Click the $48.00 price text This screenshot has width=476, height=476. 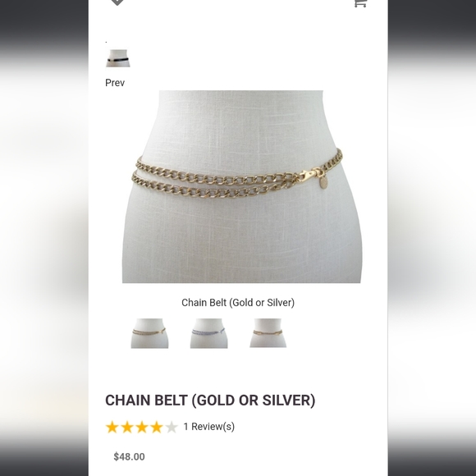(129, 456)
